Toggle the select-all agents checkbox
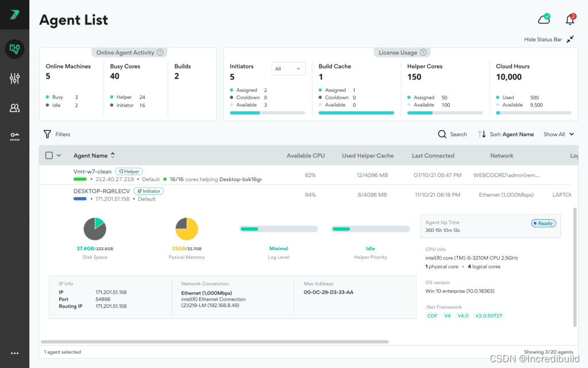Screen dimensions: 588x368 click(x=49, y=155)
